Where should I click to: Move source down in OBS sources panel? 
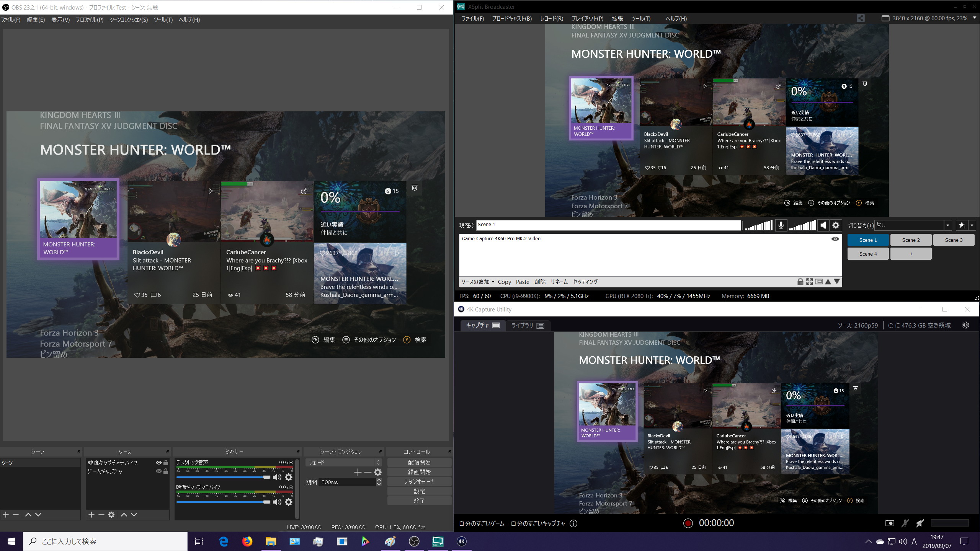coord(134,515)
